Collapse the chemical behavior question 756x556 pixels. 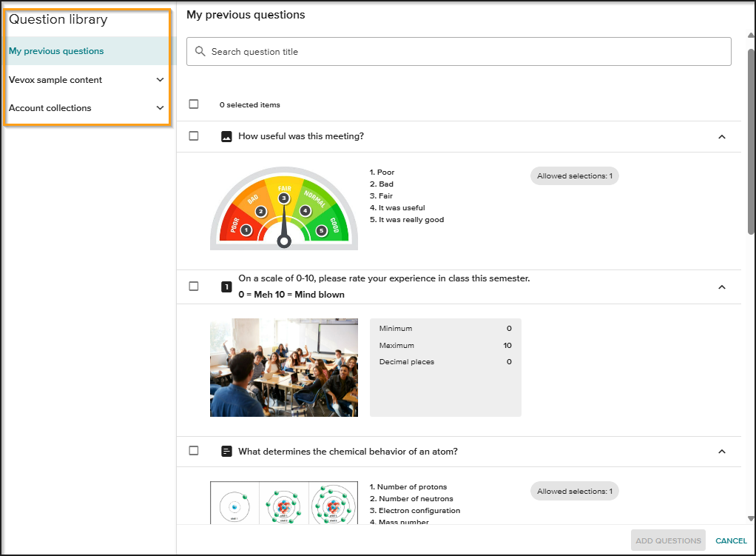point(722,452)
